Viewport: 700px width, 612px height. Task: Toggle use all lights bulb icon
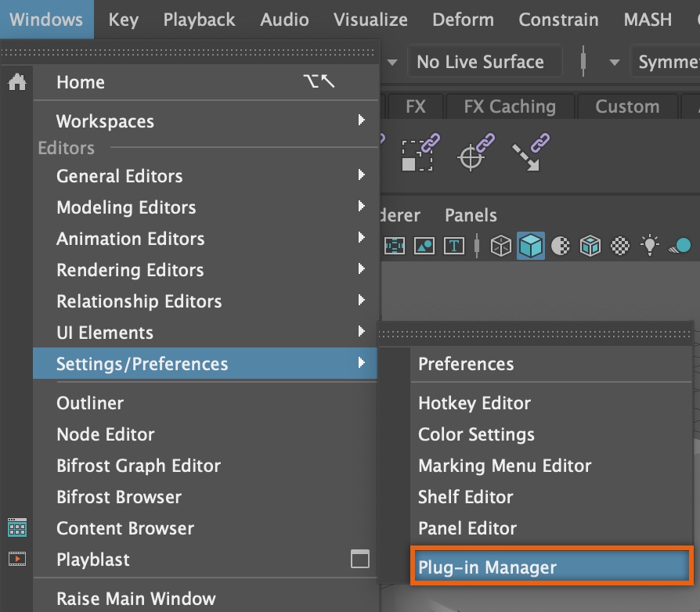[x=649, y=247]
